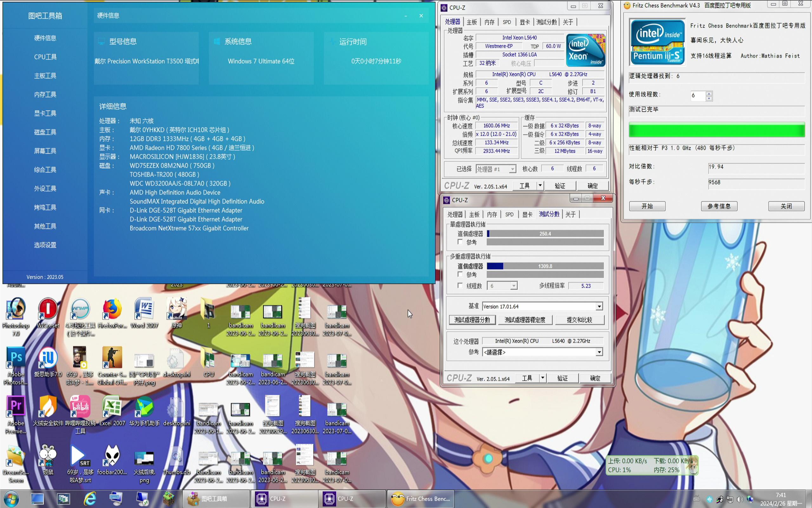This screenshot has width=812, height=508.
Task: Open the 爱思助手7.0 desktop icon
Action: (48, 362)
